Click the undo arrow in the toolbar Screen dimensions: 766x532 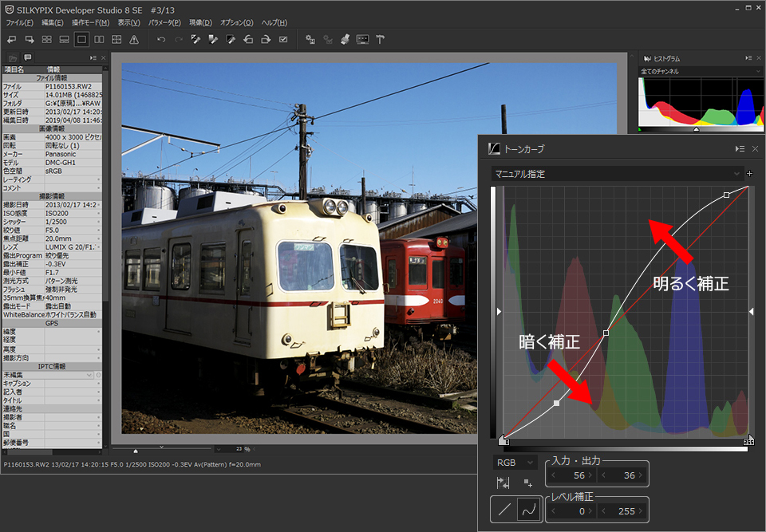coord(161,39)
